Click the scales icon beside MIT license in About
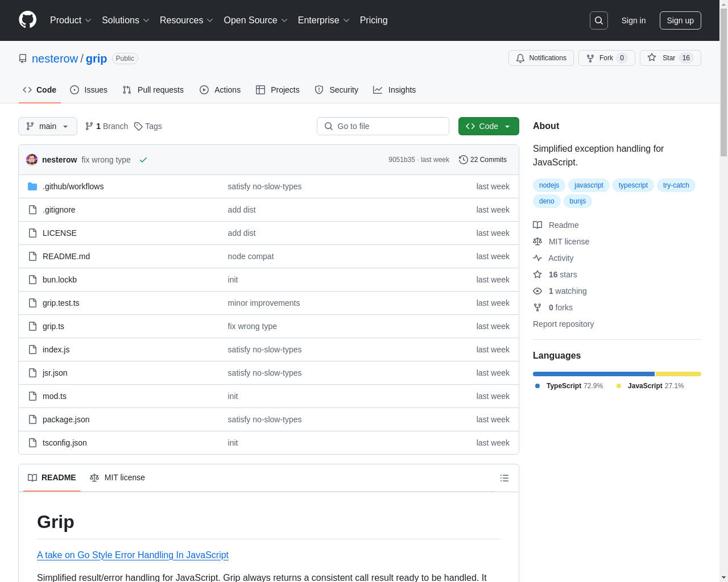Screen dimensions: 728x582 click(x=537, y=242)
